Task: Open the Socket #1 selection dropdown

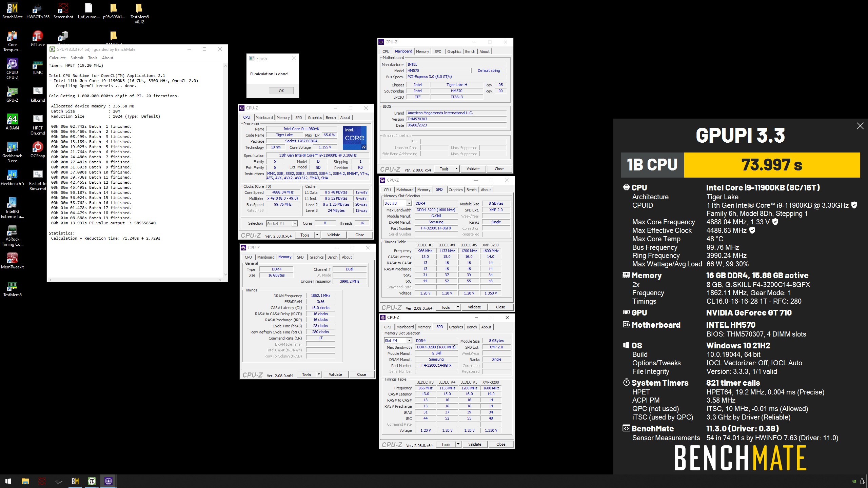Action: (x=295, y=223)
